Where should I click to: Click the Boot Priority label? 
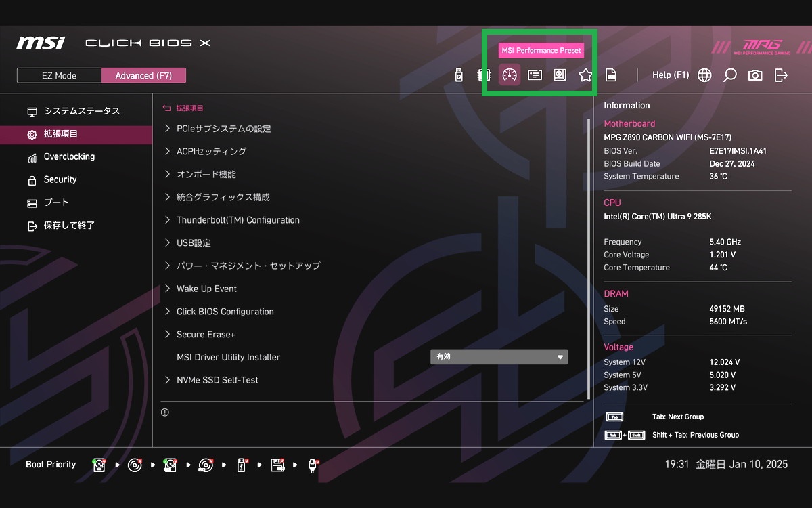coord(51,465)
